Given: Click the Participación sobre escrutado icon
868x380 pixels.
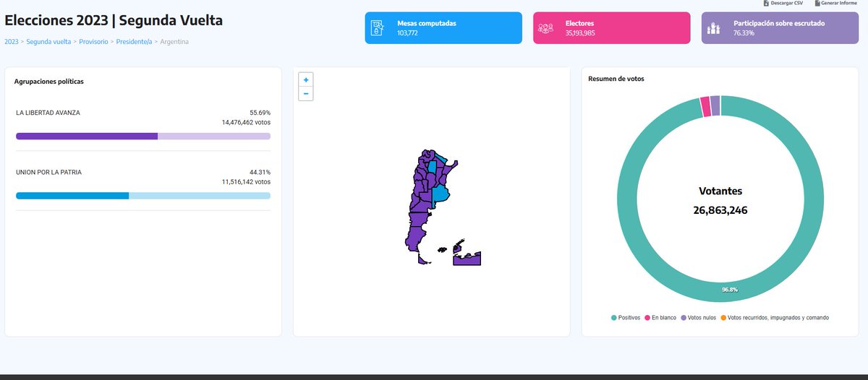Looking at the screenshot, I should [714, 28].
